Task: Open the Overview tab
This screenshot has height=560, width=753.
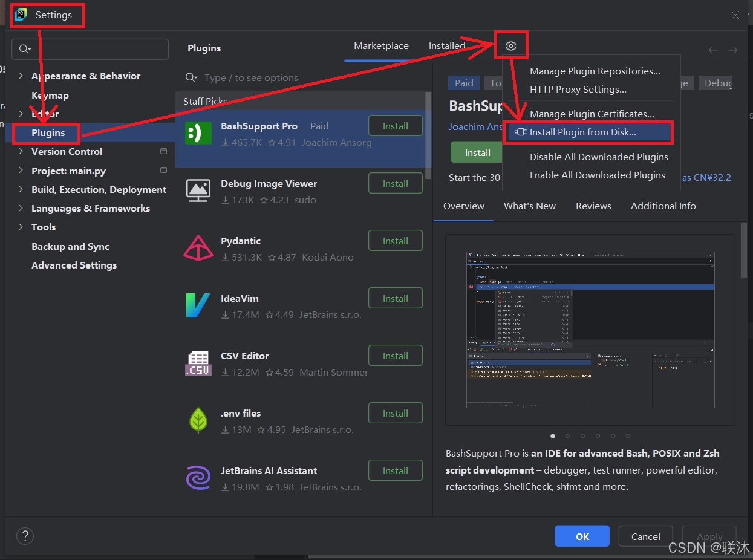Action: 464,206
